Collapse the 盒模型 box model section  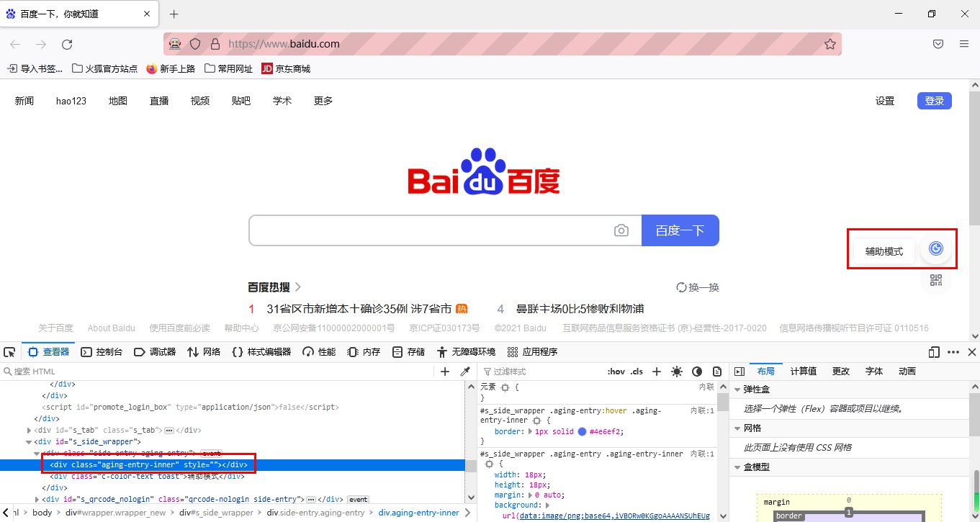coord(737,467)
